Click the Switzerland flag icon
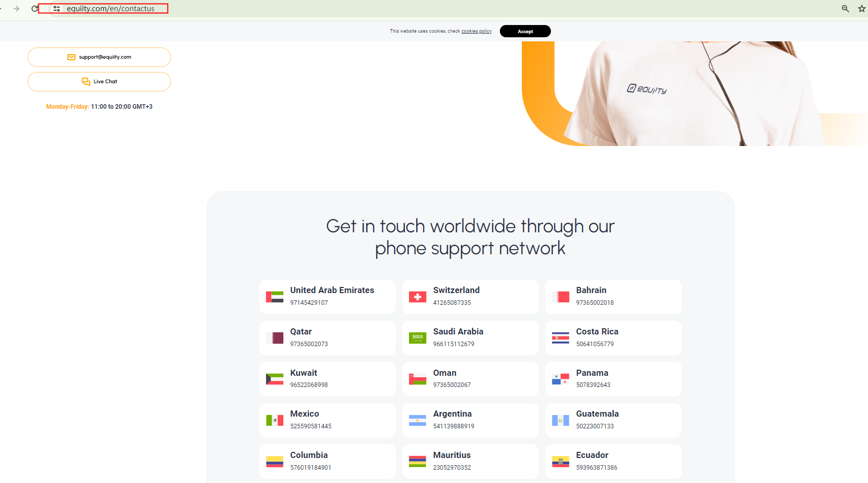 pyautogui.click(x=418, y=297)
